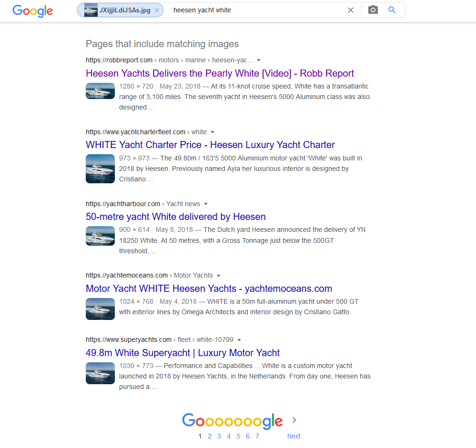Screen dimensions: 476x448
Task: Open search by image camera icon
Action: pyautogui.click(x=373, y=10)
